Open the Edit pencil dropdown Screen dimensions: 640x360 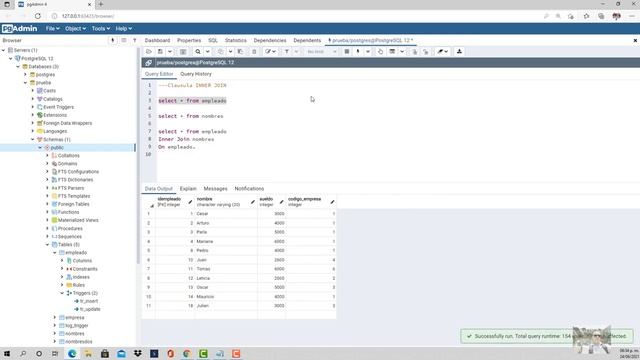click(270, 51)
